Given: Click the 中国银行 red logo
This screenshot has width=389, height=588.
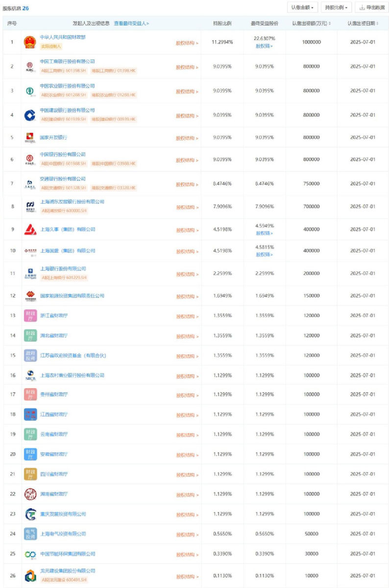Looking at the screenshot, I should click(x=30, y=159).
